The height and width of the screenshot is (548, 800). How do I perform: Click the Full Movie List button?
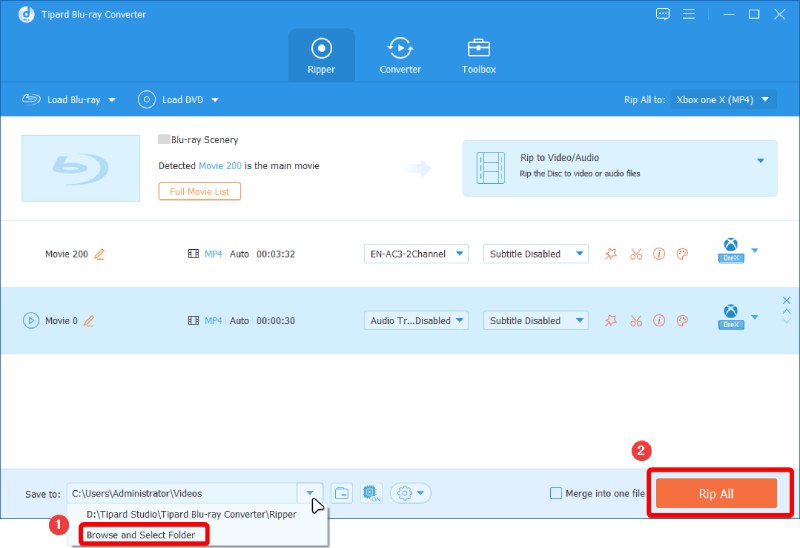(x=199, y=191)
